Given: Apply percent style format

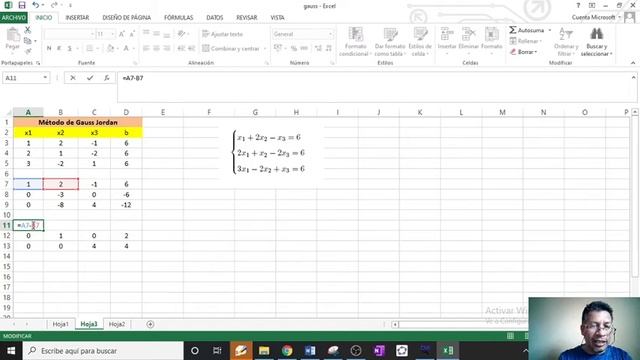Looking at the screenshot, I should click(x=293, y=49).
